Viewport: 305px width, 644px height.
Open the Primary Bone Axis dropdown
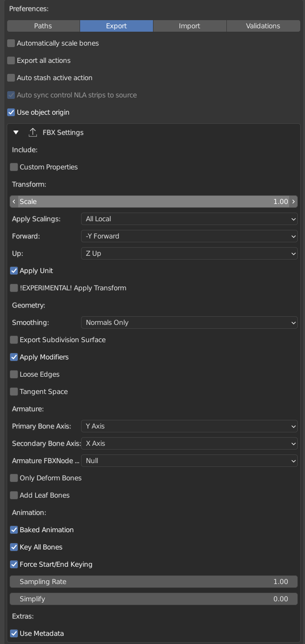coord(189,426)
